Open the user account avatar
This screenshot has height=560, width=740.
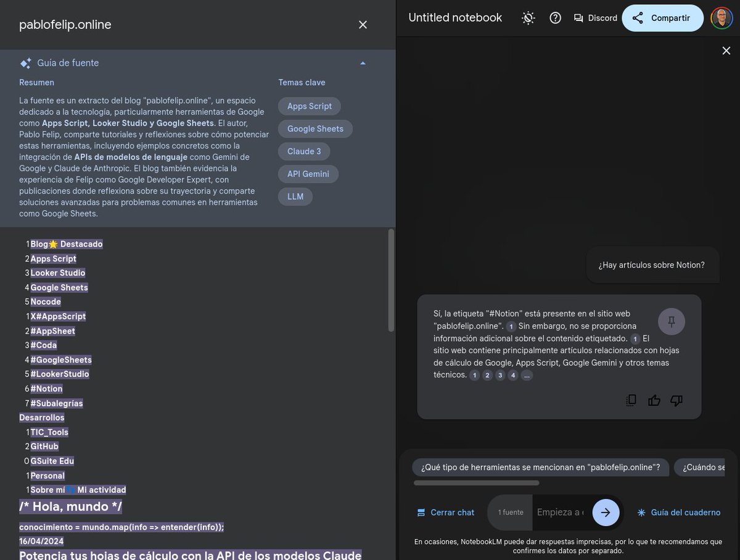[x=721, y=18]
